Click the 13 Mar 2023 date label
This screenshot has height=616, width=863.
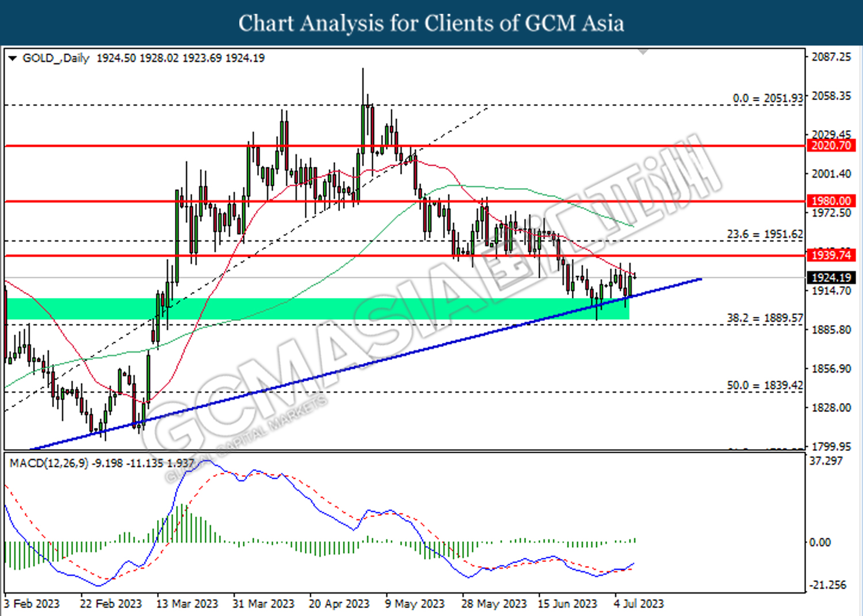tap(187, 604)
